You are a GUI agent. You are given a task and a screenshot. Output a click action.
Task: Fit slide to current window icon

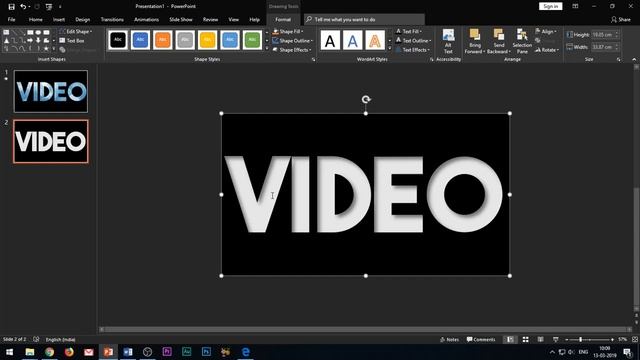tap(635, 339)
